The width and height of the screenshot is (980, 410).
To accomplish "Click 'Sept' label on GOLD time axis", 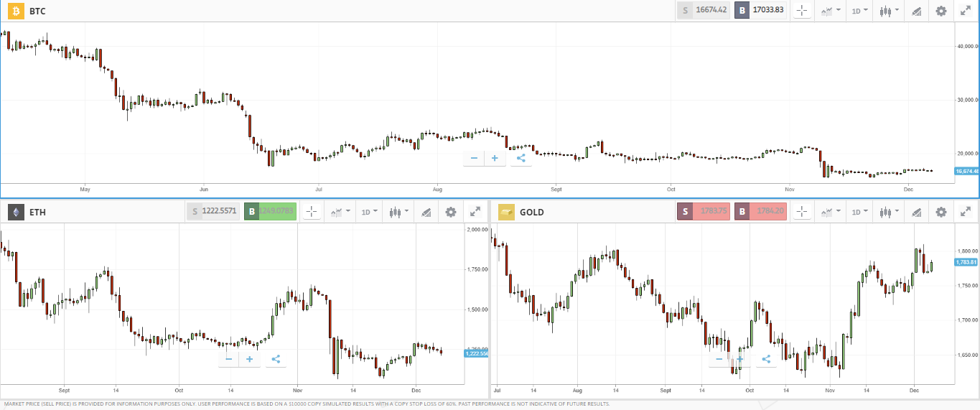I will coord(665,391).
